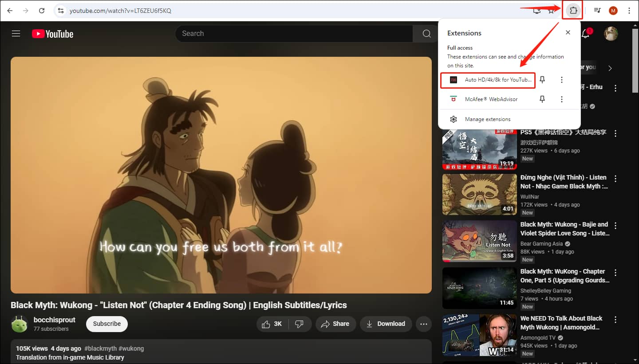Viewport: 639px width, 364px height.
Task: Open Asmongold We NEED To Talk thumbnail
Action: [x=480, y=335]
